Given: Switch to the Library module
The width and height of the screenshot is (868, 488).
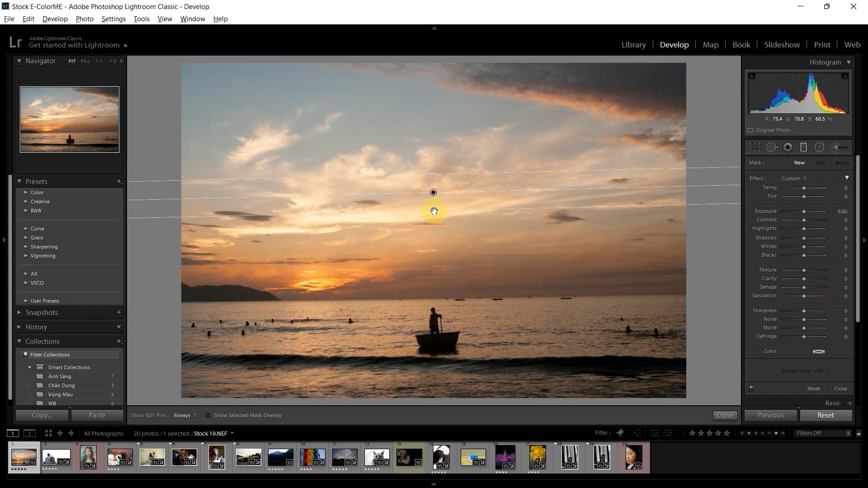Looking at the screenshot, I should pyautogui.click(x=633, y=45).
